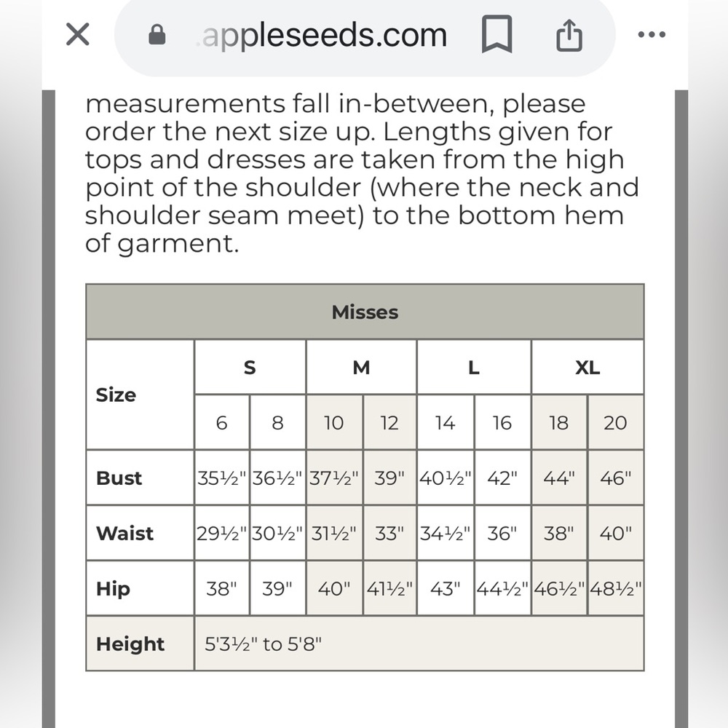This screenshot has width=728, height=728.
Task: Tap the Hip row label
Action: click(114, 588)
